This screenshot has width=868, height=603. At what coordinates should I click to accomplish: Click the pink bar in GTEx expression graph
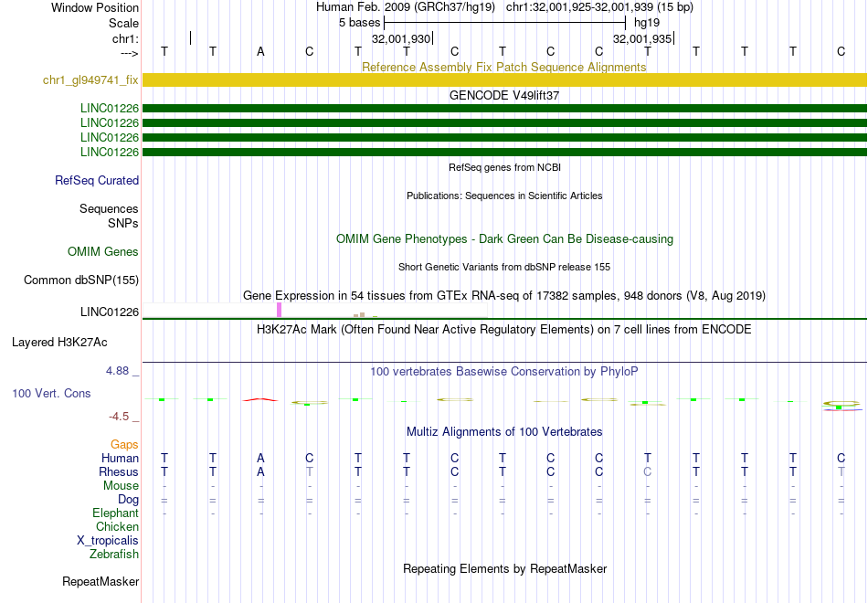pyautogui.click(x=279, y=310)
